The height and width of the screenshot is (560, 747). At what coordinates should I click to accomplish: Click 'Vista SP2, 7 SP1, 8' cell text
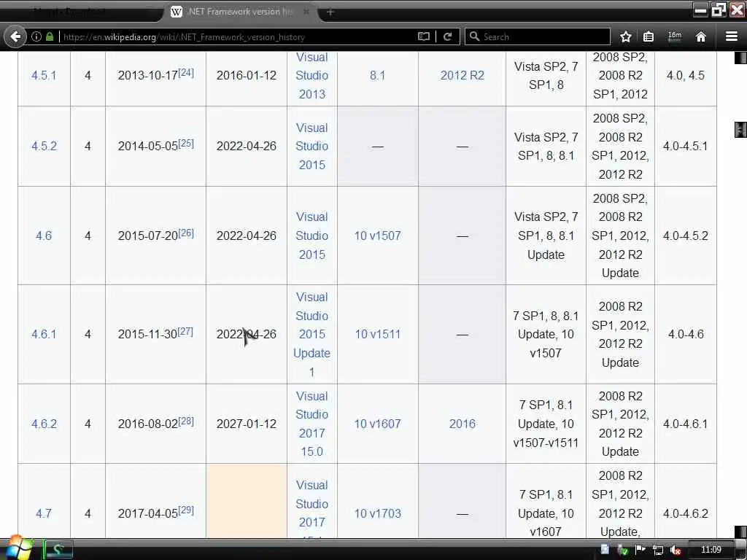546,75
